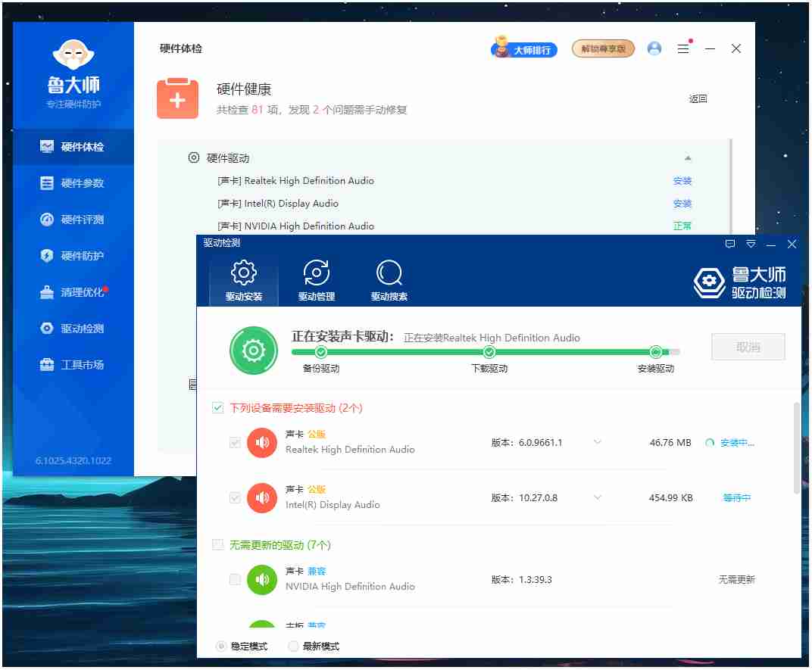Click the 解锁尊享版 button

pos(603,48)
